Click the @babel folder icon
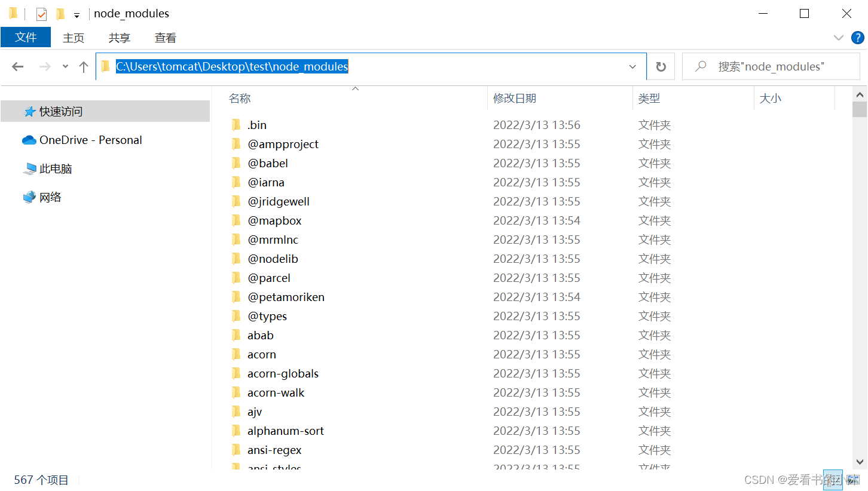The image size is (868, 491). pos(236,163)
